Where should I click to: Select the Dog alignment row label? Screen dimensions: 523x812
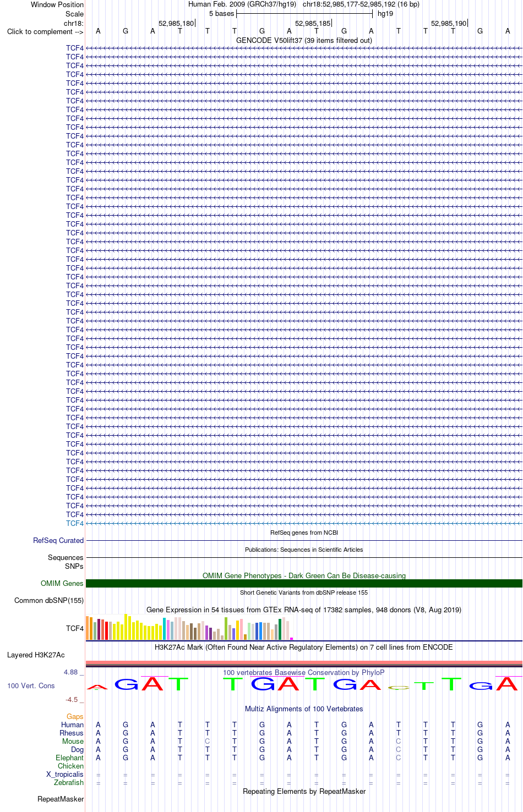(78, 749)
